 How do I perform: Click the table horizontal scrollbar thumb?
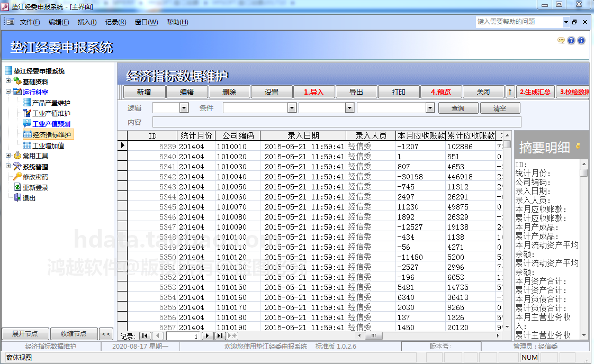click(374, 335)
